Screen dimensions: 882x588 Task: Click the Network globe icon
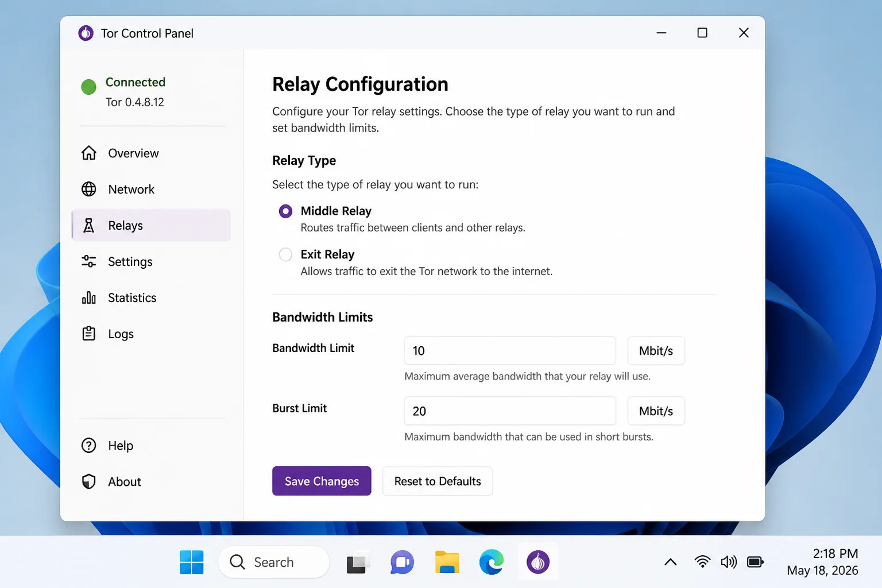coord(89,189)
